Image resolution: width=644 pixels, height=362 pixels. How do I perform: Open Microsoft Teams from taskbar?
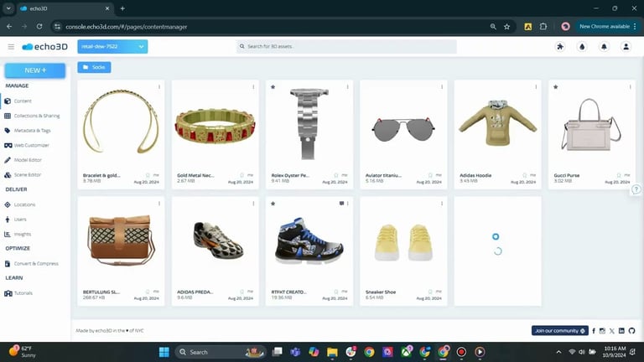[295, 352]
